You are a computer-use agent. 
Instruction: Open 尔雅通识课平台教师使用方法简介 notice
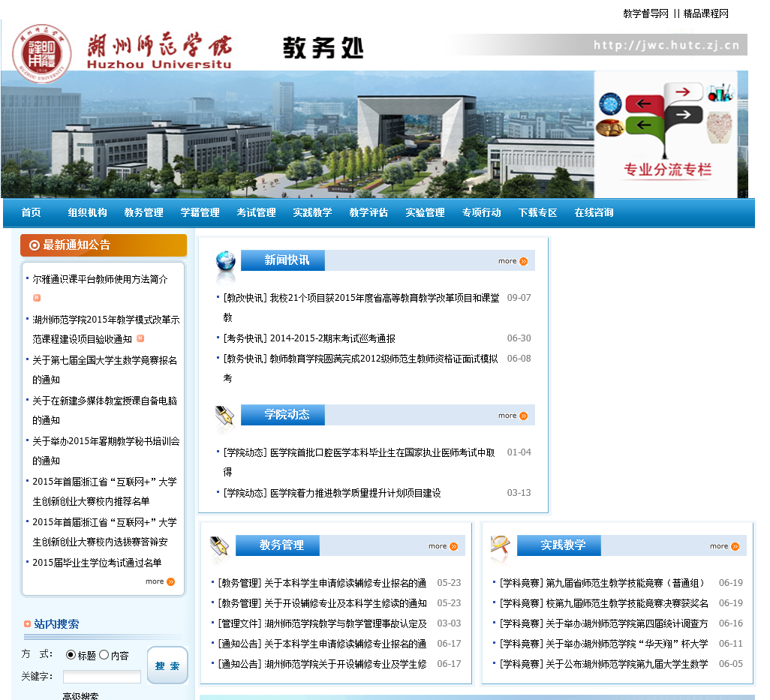click(100, 279)
